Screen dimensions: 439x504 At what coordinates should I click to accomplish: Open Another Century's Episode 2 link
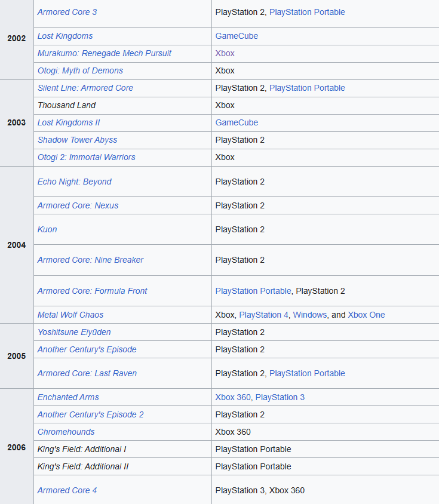(x=90, y=415)
